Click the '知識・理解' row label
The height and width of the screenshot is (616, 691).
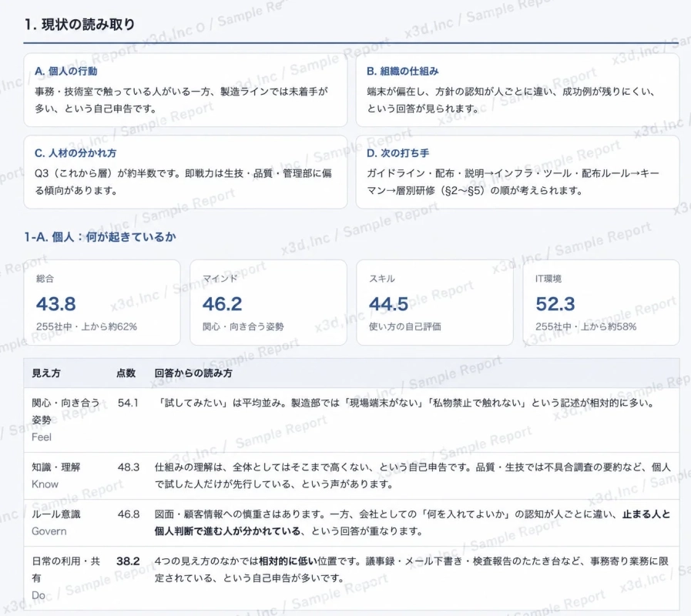(x=56, y=467)
